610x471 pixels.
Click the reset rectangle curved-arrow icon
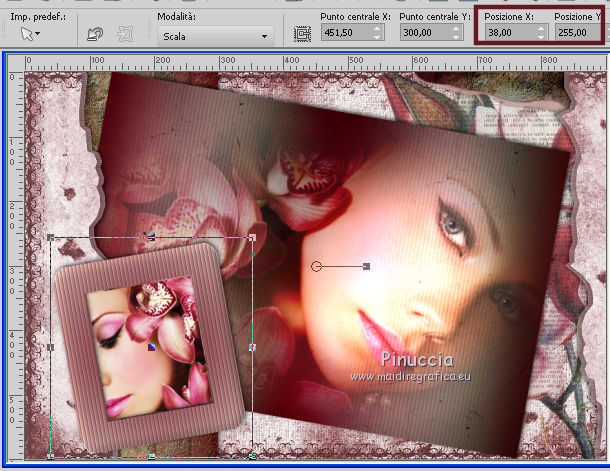click(95, 34)
